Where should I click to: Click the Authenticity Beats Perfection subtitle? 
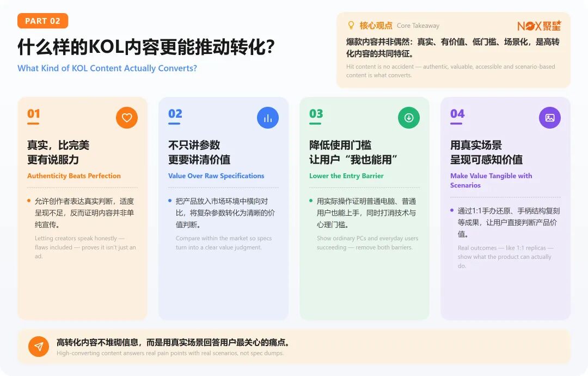(74, 175)
